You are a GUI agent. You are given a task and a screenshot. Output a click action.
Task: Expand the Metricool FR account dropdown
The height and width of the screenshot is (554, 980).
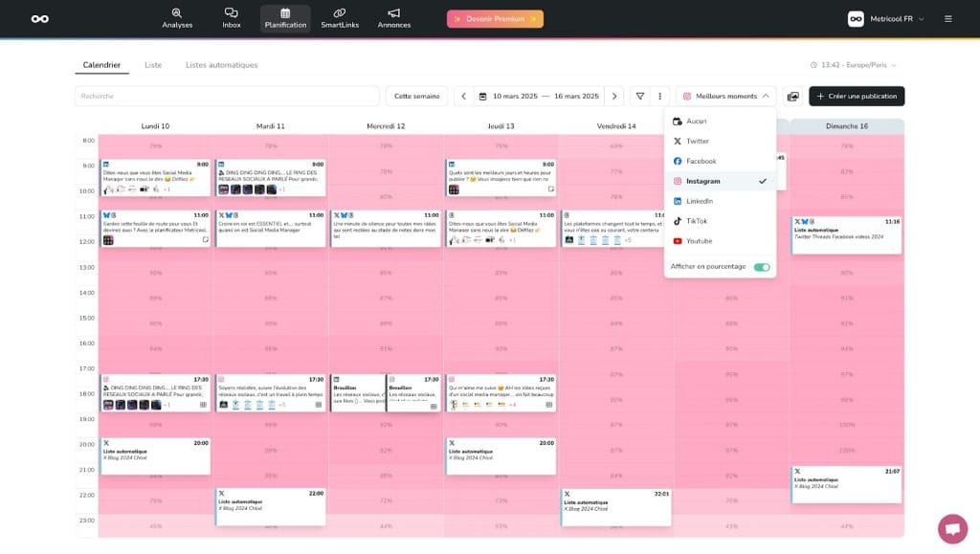point(886,18)
